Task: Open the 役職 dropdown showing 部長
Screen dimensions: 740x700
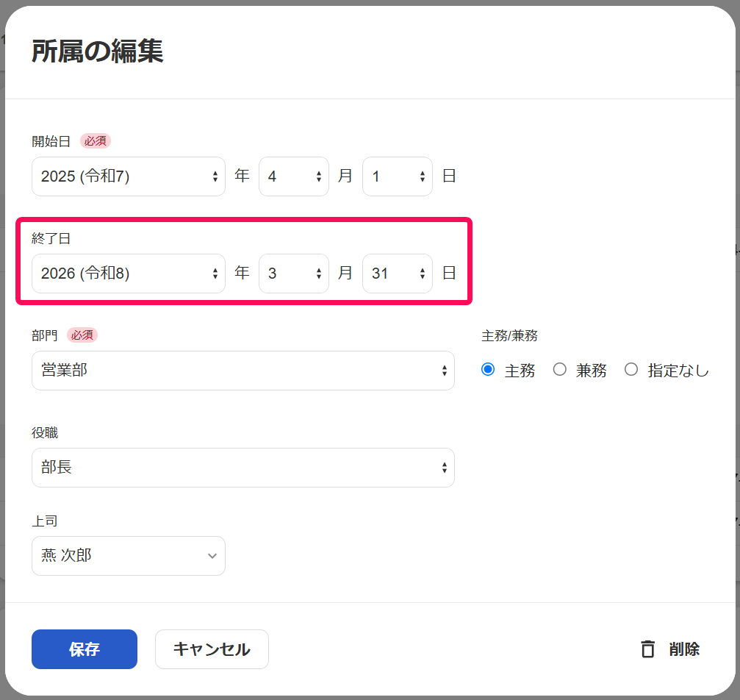Action: (x=243, y=468)
